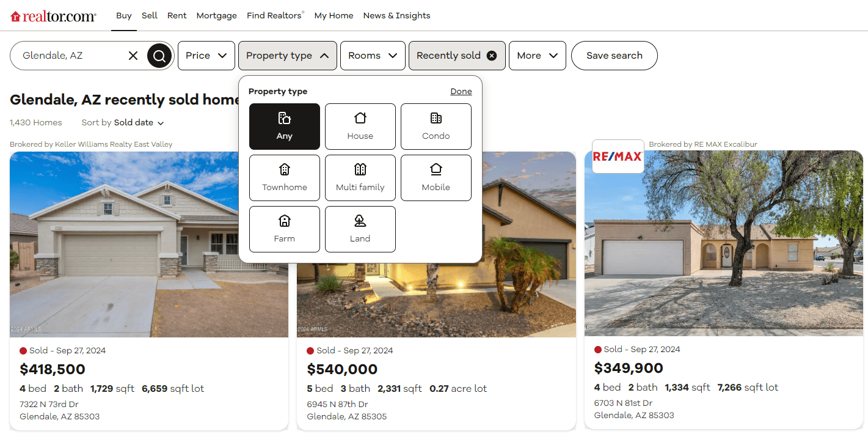
Task: Click Done in Property type panel
Action: coord(461,92)
